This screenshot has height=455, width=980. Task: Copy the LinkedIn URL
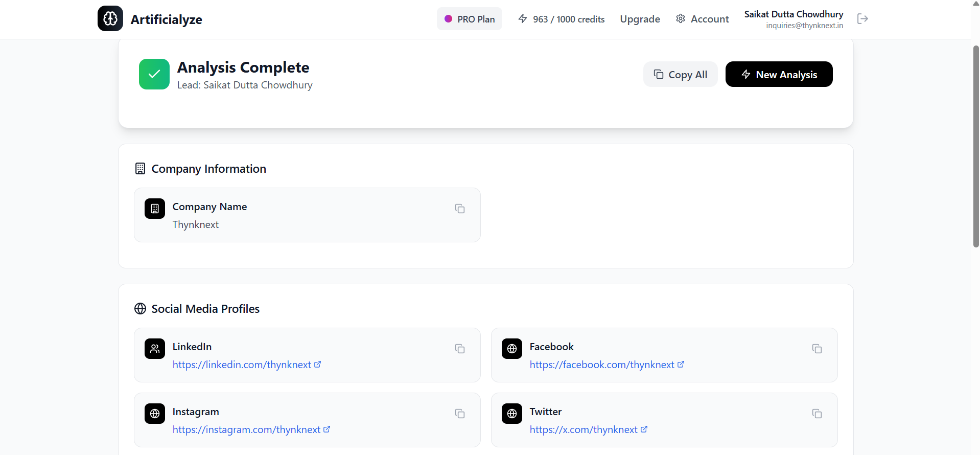[460, 349]
